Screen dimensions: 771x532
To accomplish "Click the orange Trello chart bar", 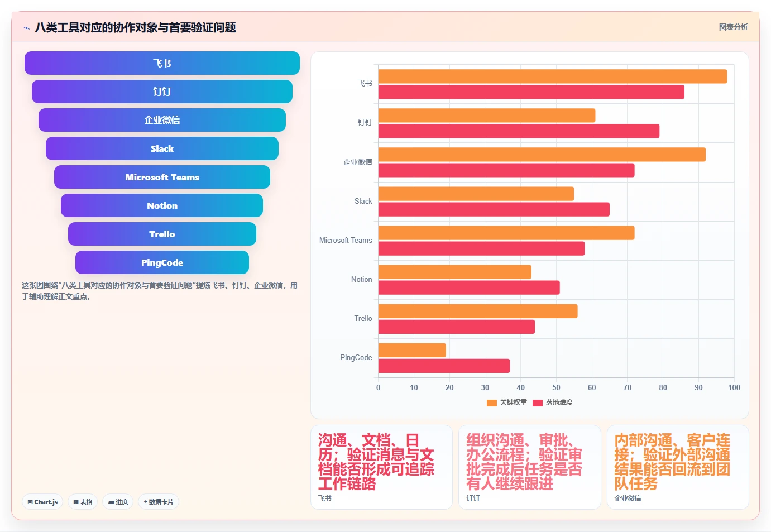I will 478,311.
